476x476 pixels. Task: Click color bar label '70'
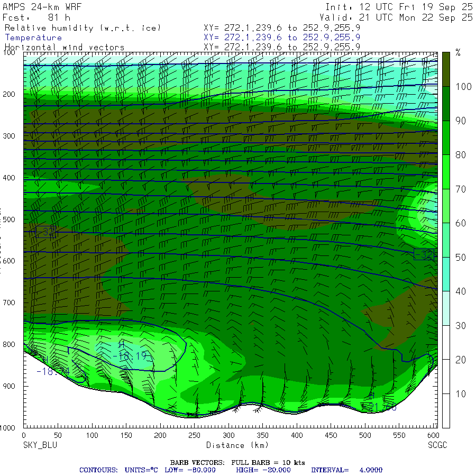(x=461, y=189)
